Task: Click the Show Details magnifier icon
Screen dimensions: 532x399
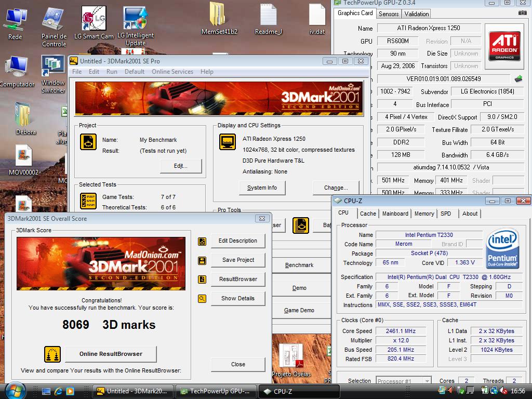Action: point(202,299)
